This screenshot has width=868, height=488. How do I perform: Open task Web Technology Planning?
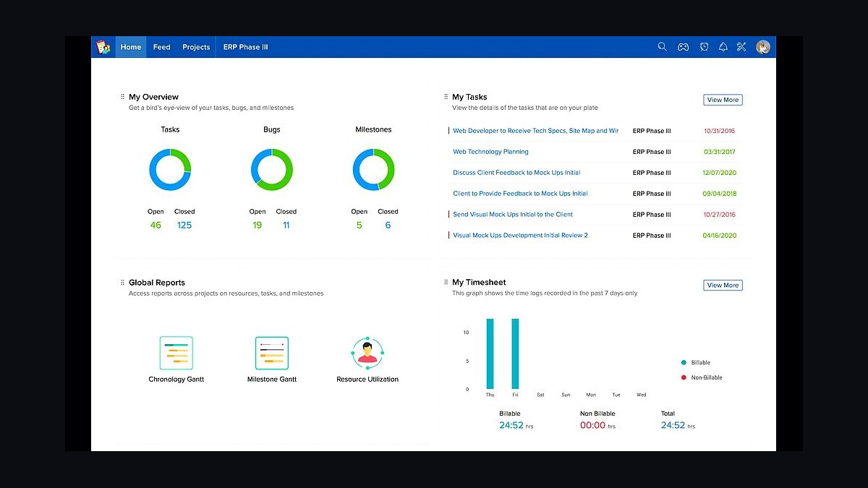click(490, 152)
